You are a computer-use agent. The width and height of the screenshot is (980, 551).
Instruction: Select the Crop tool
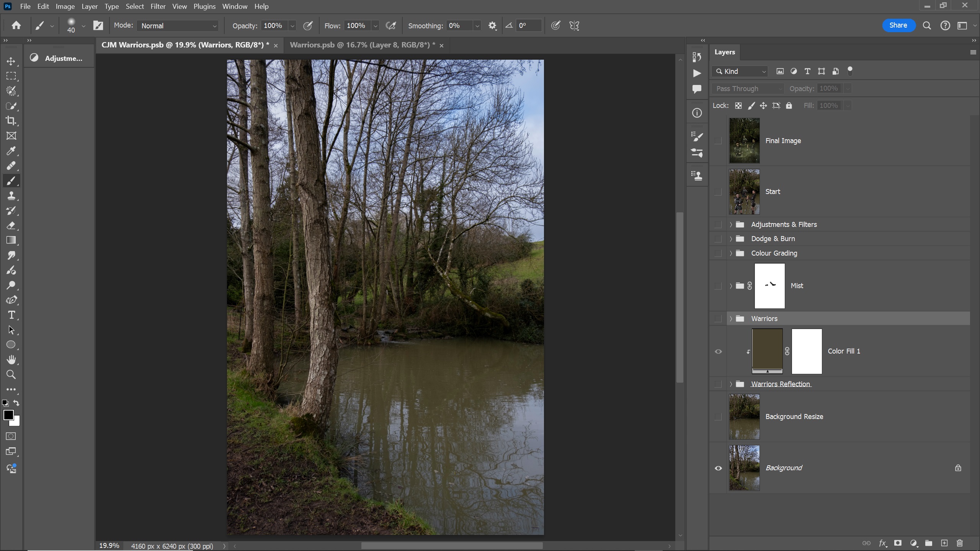(11, 121)
